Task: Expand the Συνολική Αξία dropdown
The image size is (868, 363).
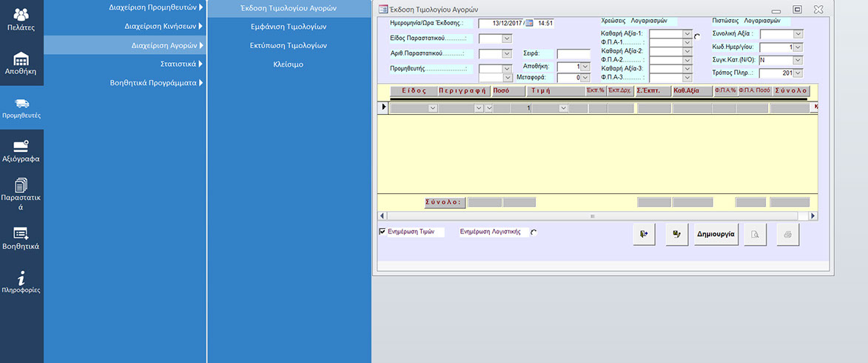Action: [x=797, y=34]
